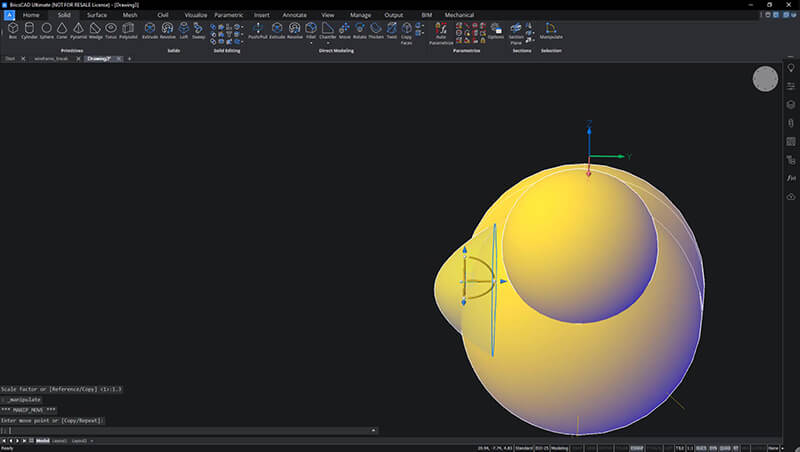800x452 pixels.
Task: Activate the Thicken tool
Action: 376,30
